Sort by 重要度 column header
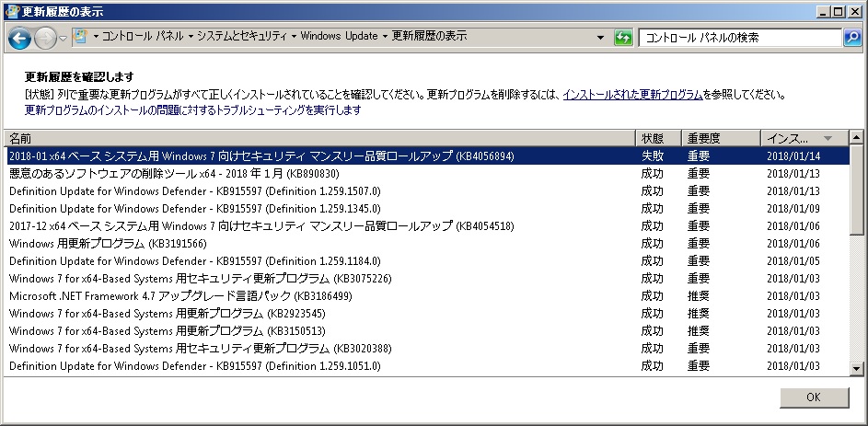The height and width of the screenshot is (426, 868). tap(722, 138)
